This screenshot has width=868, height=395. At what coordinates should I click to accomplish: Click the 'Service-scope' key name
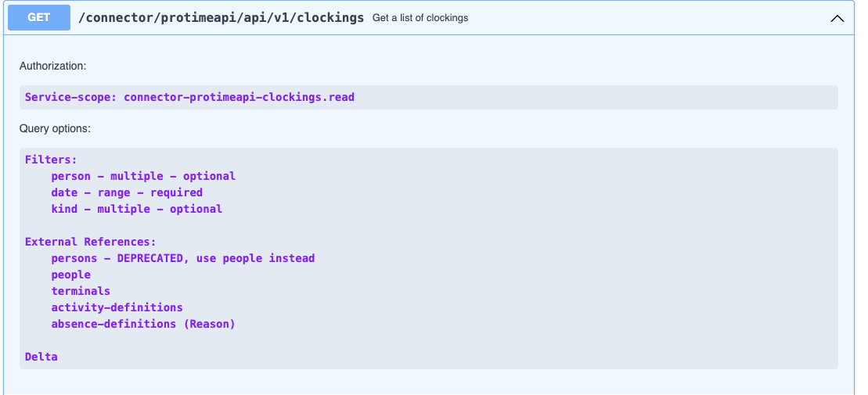71,97
